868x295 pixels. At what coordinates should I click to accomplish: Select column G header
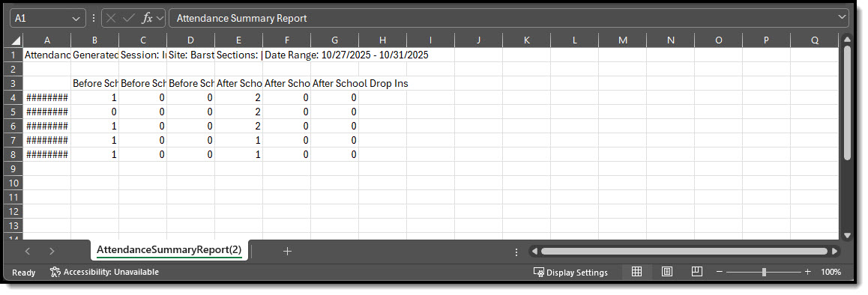(x=334, y=40)
